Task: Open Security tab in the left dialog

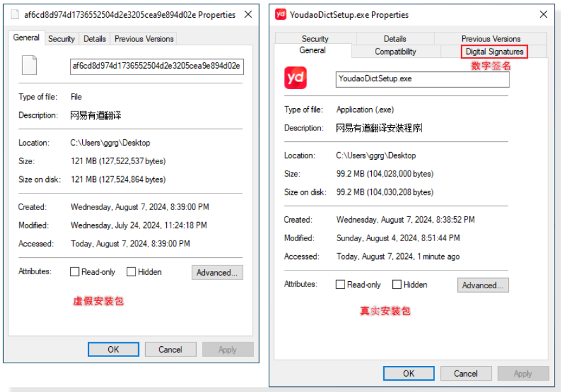Action: (x=61, y=39)
